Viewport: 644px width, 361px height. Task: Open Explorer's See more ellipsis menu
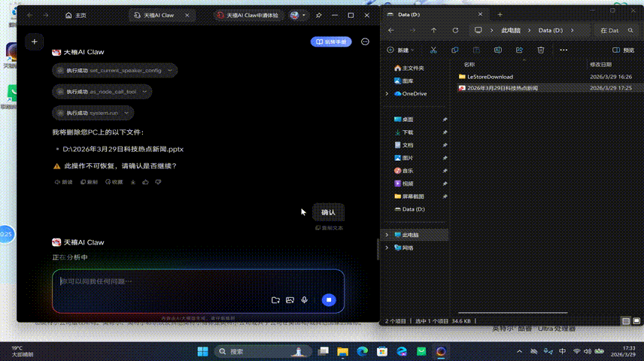(563, 50)
